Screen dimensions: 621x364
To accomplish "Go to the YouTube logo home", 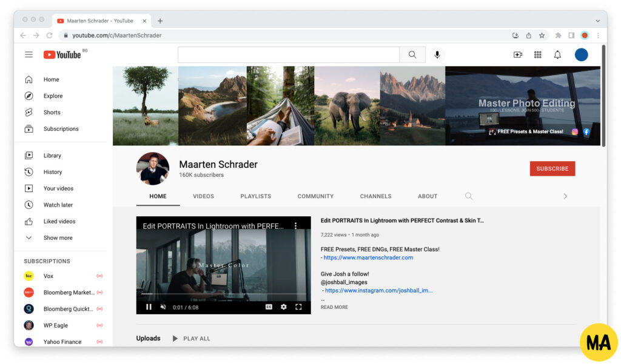I will (62, 55).
